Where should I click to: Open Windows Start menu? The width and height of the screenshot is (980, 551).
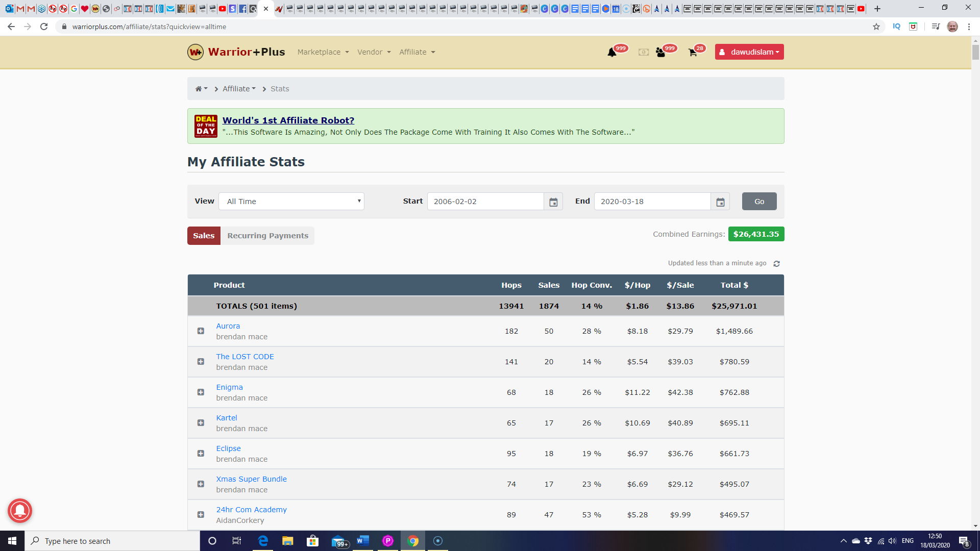coord(12,541)
